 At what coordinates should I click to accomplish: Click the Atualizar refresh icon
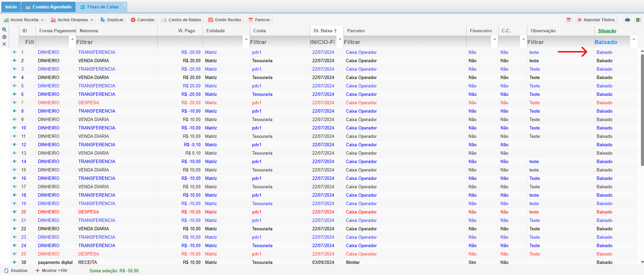pos(6,271)
